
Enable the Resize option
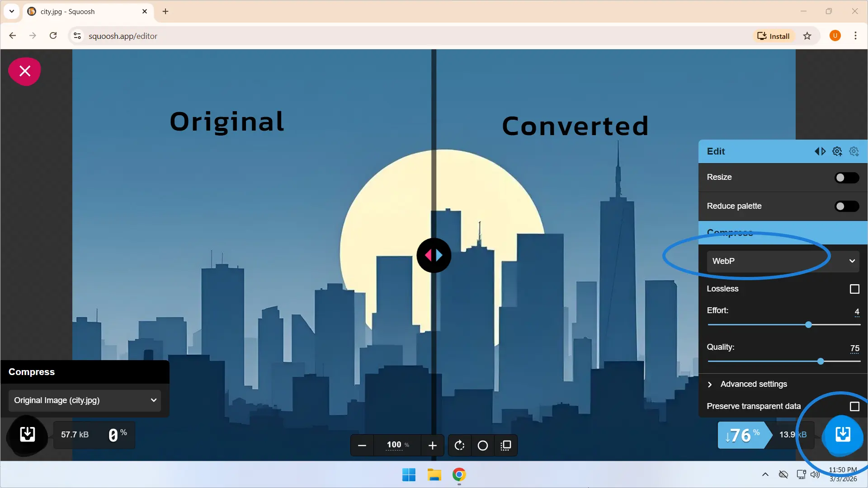coord(846,178)
